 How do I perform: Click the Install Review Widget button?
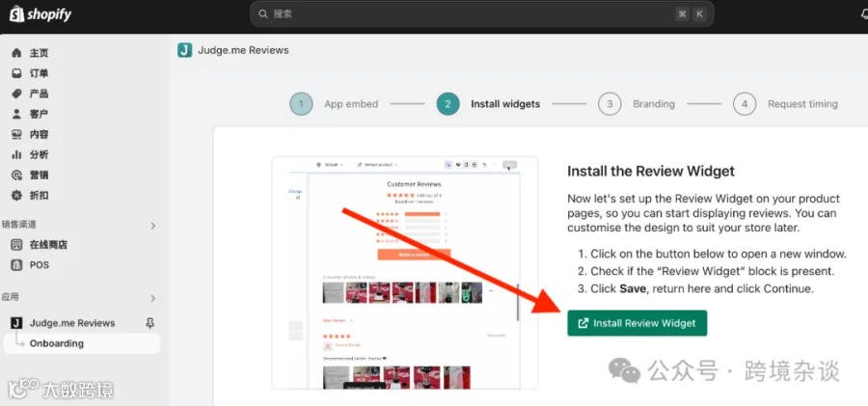tap(637, 323)
